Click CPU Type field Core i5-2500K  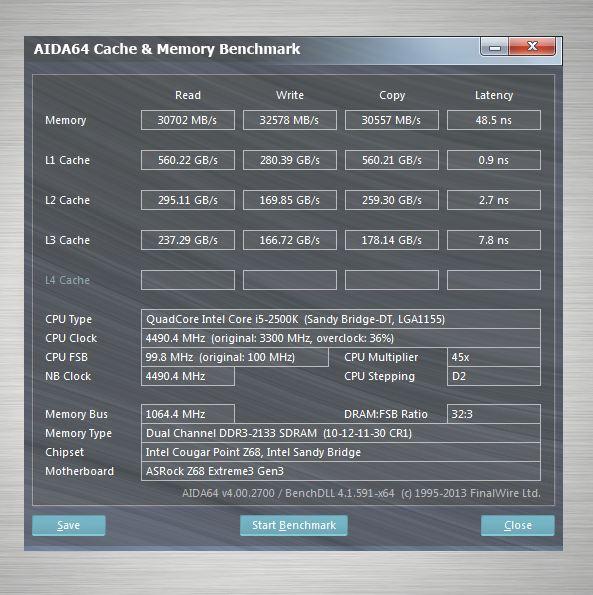341,319
